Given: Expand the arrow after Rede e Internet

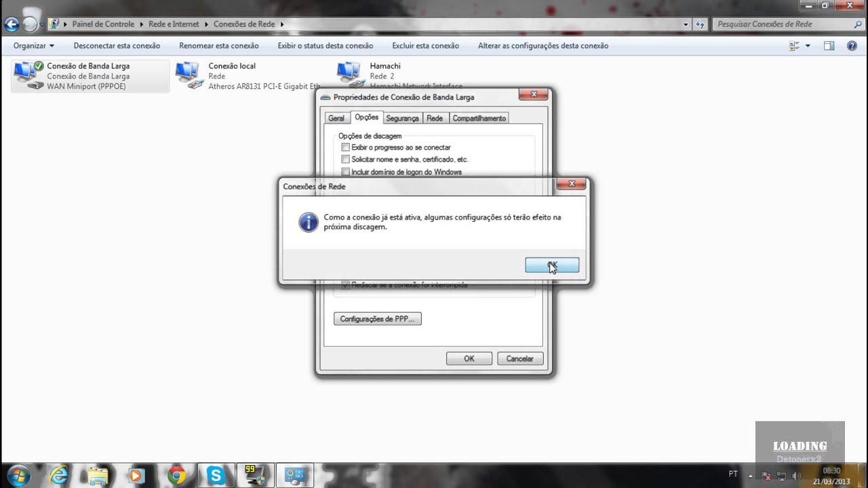Looking at the screenshot, I should pyautogui.click(x=207, y=24).
